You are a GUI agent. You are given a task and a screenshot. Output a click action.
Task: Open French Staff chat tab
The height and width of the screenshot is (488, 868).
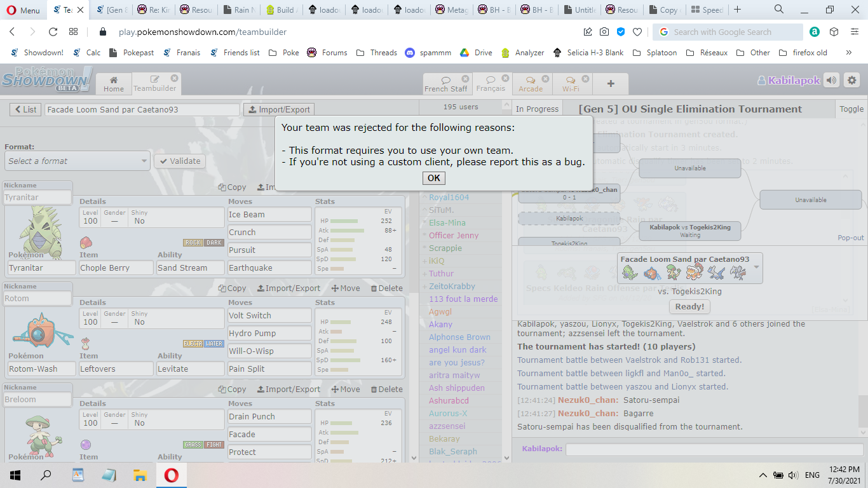pos(445,84)
